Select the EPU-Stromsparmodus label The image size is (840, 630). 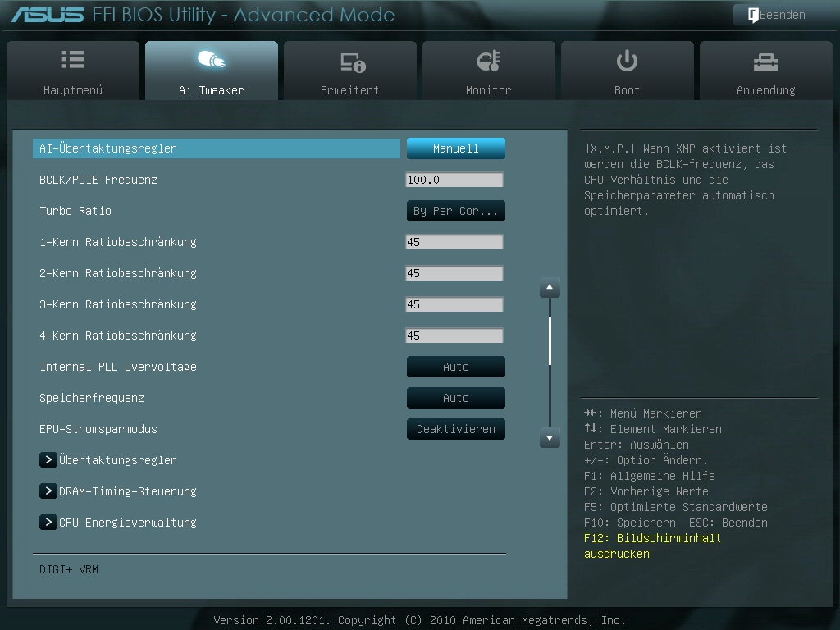(x=98, y=429)
